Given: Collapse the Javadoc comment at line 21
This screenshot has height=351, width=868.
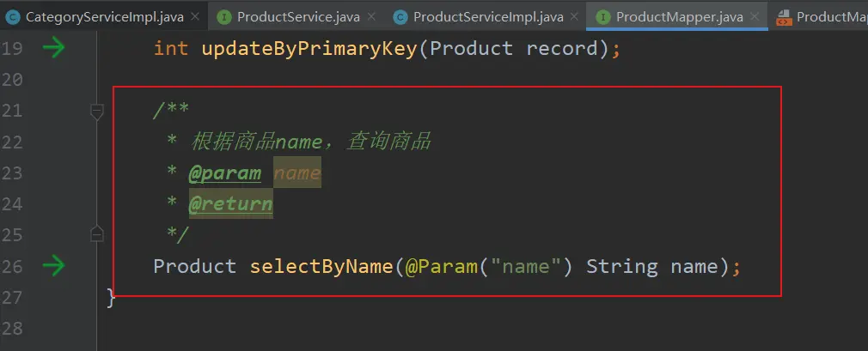Looking at the screenshot, I should 97,112.
